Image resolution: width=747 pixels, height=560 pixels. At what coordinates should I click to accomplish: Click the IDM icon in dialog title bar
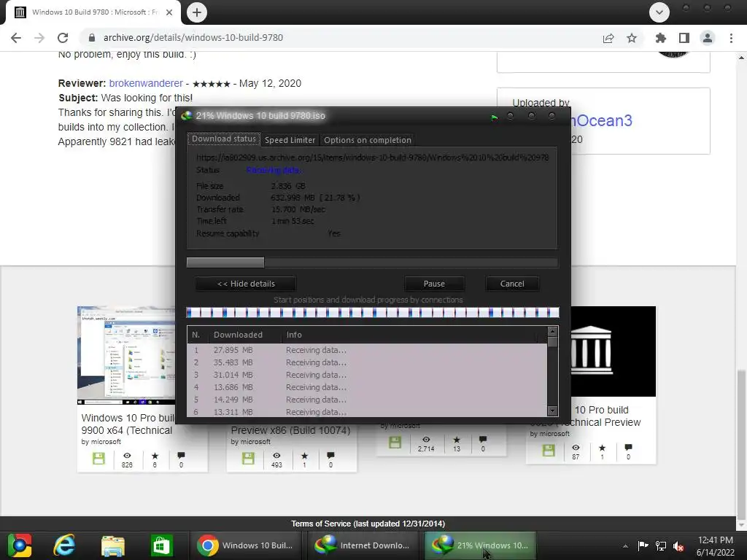pyautogui.click(x=187, y=116)
